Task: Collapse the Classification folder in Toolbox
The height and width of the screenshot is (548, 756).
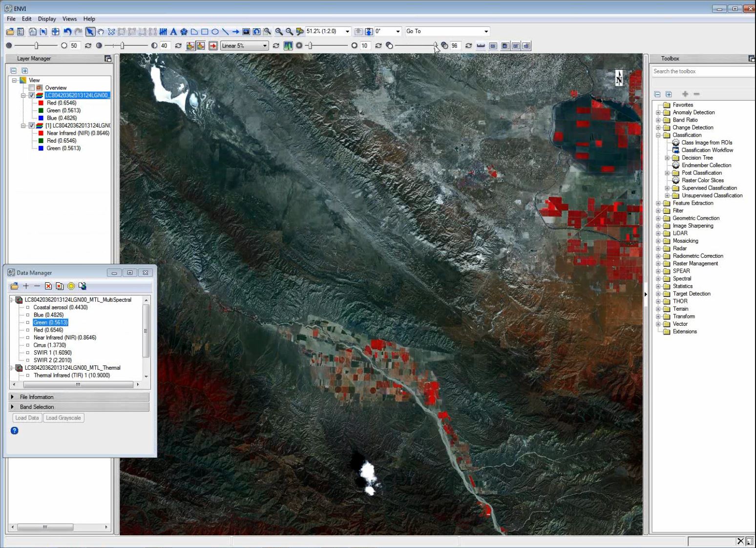Action: (658, 135)
